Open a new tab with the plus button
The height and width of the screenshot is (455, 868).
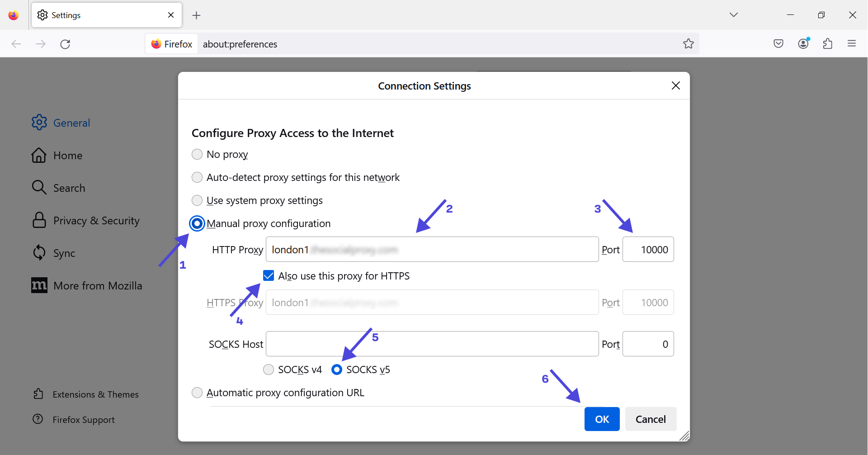coord(196,15)
